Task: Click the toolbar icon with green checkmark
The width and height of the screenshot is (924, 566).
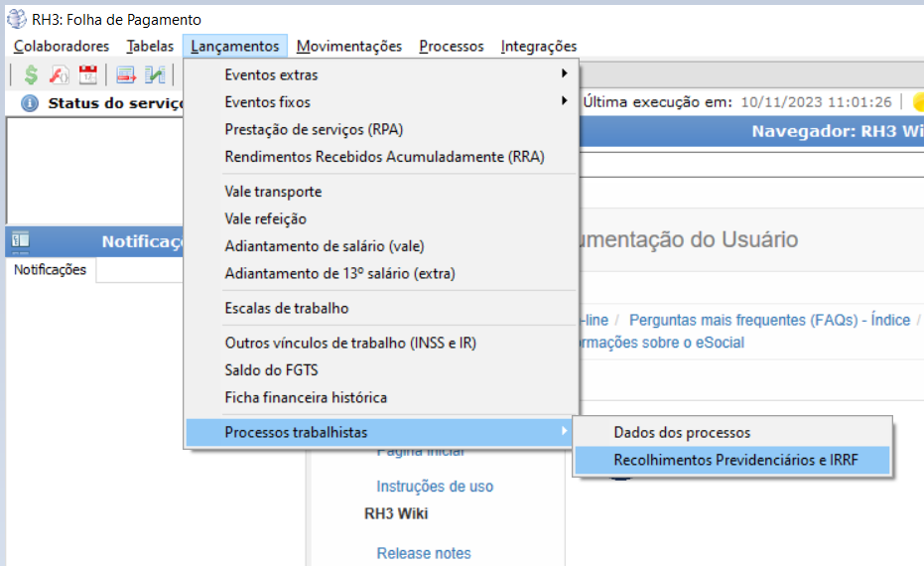Action: (155, 74)
